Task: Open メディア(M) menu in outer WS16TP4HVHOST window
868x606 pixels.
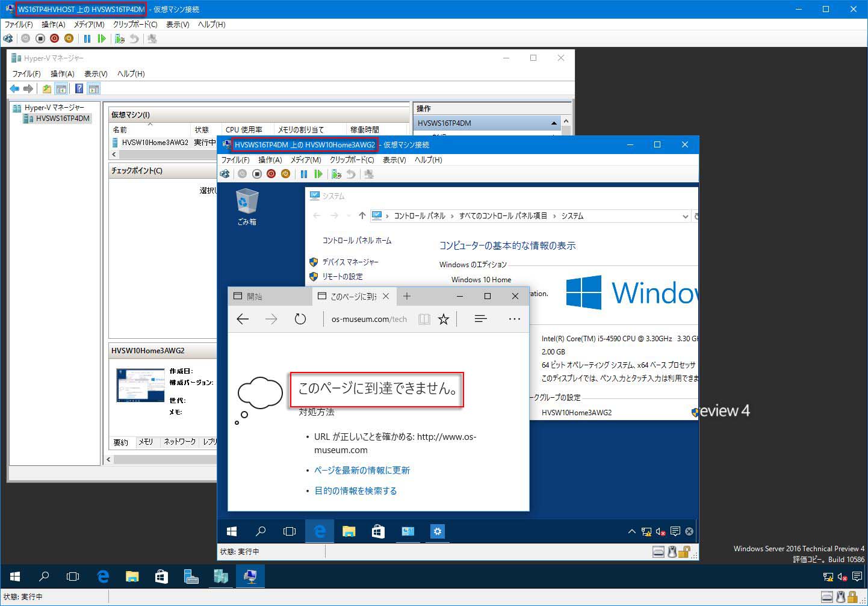Action: click(89, 25)
